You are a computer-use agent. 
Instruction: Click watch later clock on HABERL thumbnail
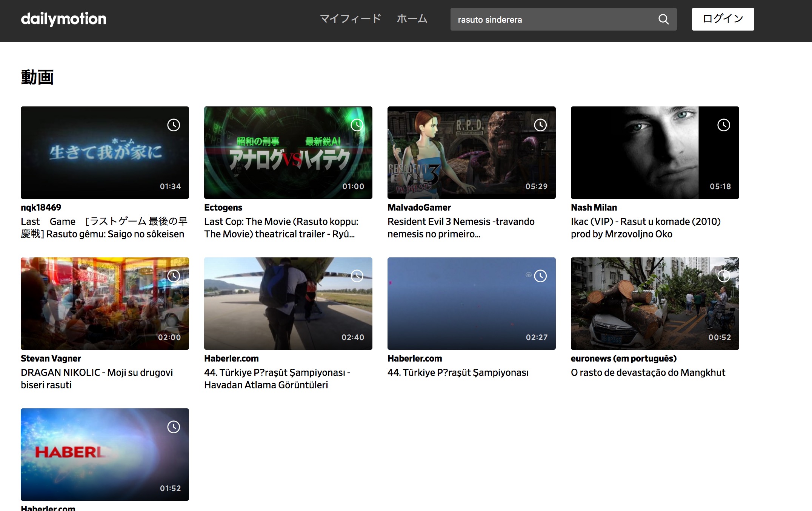174,427
